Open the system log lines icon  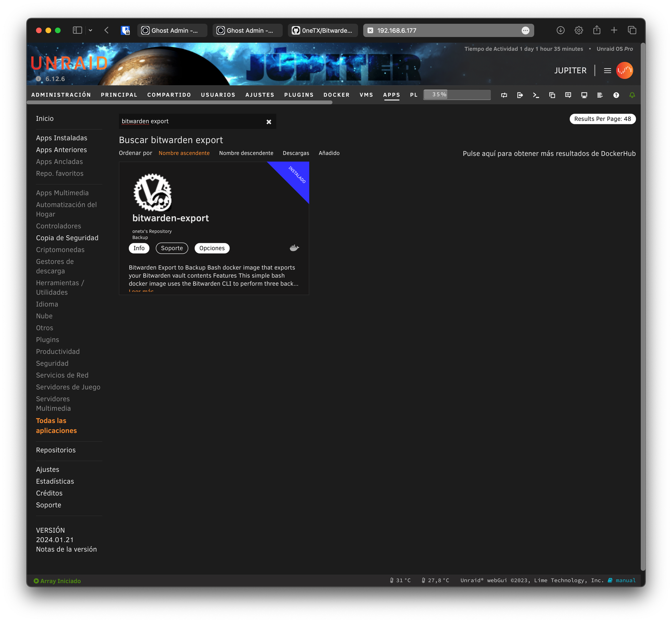click(x=600, y=95)
